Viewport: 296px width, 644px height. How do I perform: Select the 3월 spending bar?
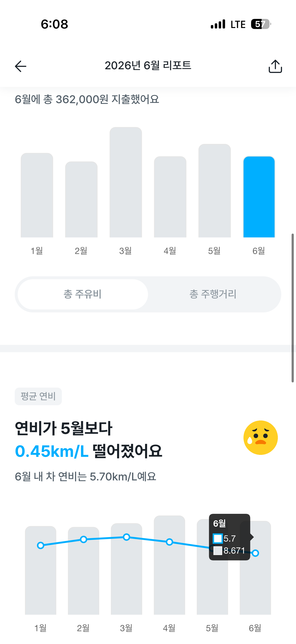(x=126, y=182)
